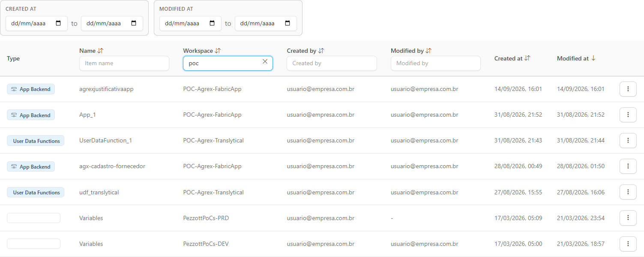Open actions menu for UserDataFunction_1 row
Image resolution: width=644 pixels, height=257 pixels.
pyautogui.click(x=628, y=140)
